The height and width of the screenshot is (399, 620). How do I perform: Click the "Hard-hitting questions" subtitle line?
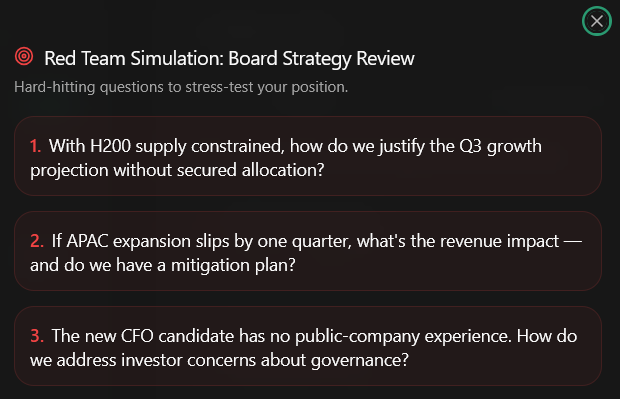[x=181, y=87]
